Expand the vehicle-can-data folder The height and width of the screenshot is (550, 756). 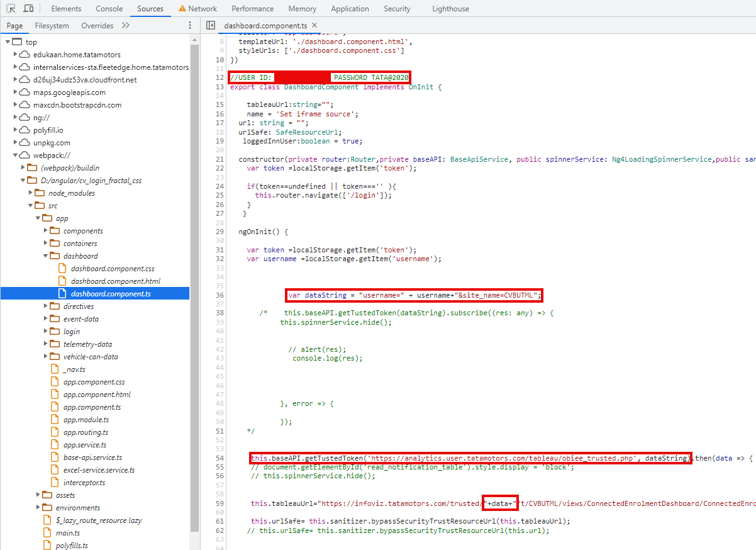coord(47,357)
